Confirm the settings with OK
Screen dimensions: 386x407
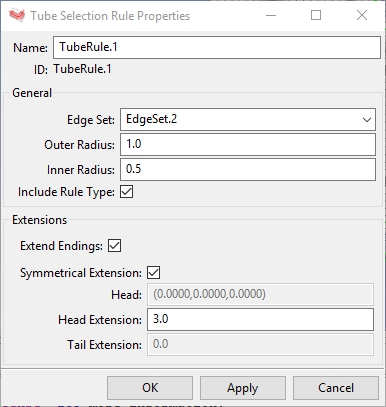150,388
